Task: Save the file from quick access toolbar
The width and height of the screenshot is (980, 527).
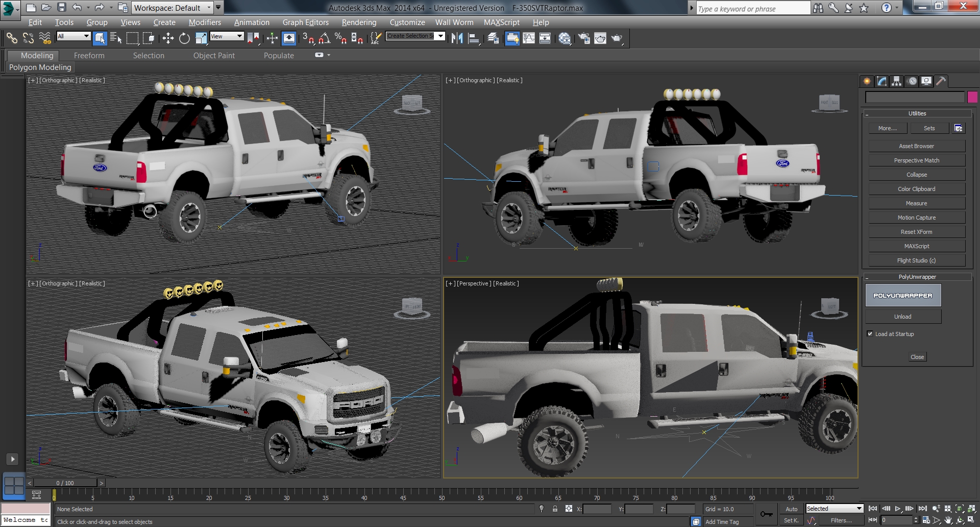Action: tap(62, 8)
